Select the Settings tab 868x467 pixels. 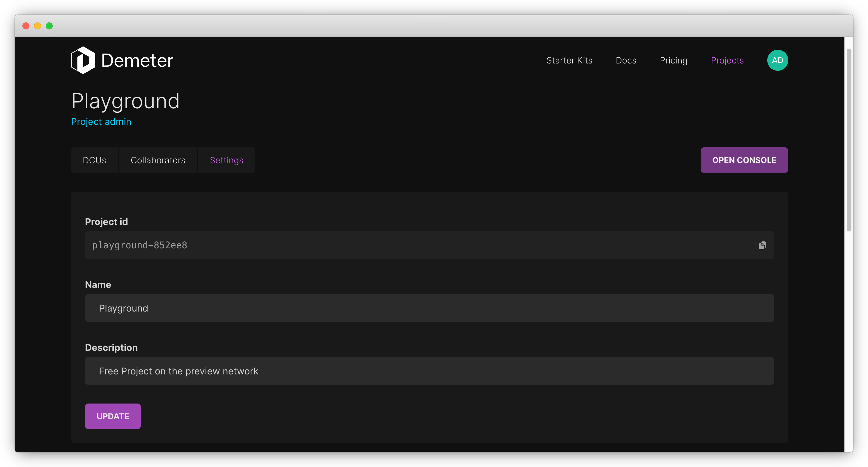(226, 160)
